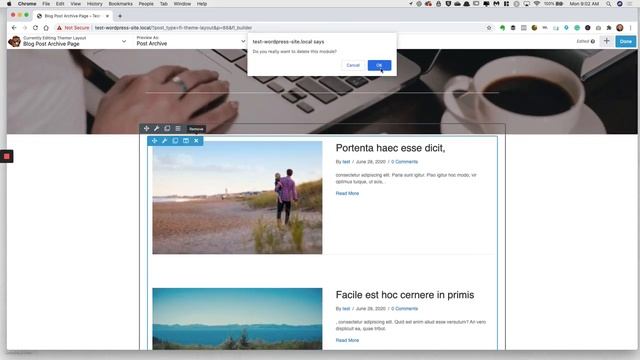Click Read More under the Portenta post
640x360 pixels.
pyautogui.click(x=347, y=193)
